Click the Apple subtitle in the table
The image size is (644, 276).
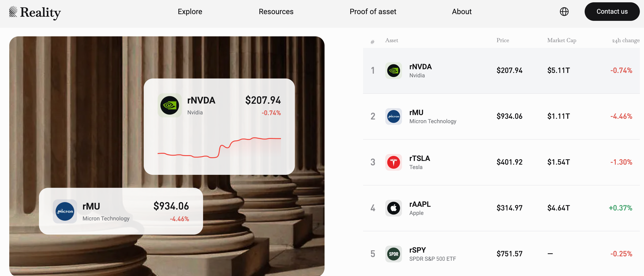(x=416, y=213)
